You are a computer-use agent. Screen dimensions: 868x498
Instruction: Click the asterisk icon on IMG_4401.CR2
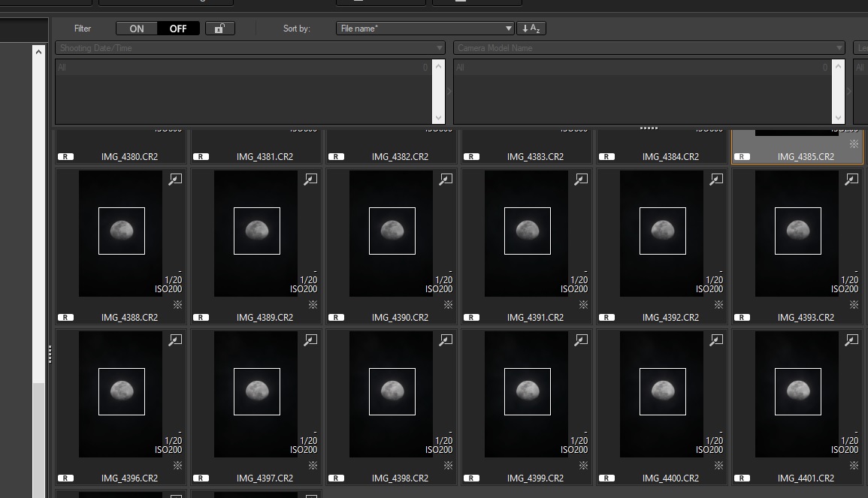[x=854, y=466]
